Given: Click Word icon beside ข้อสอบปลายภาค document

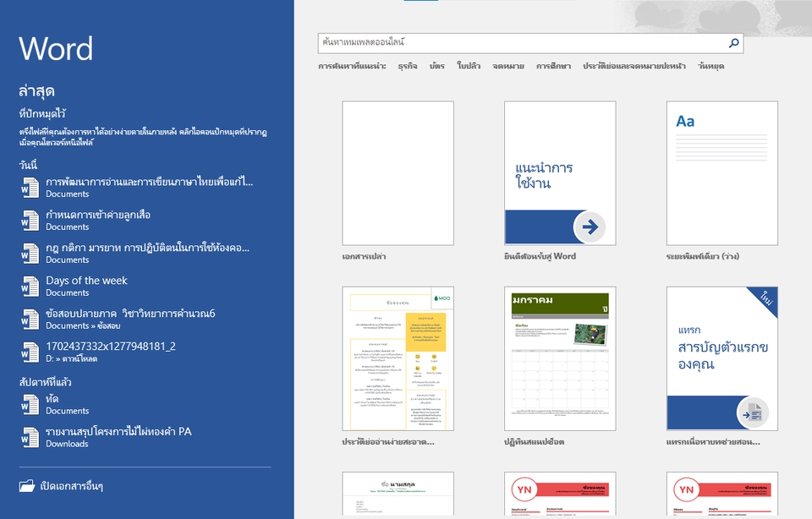Looking at the screenshot, I should coord(30,320).
